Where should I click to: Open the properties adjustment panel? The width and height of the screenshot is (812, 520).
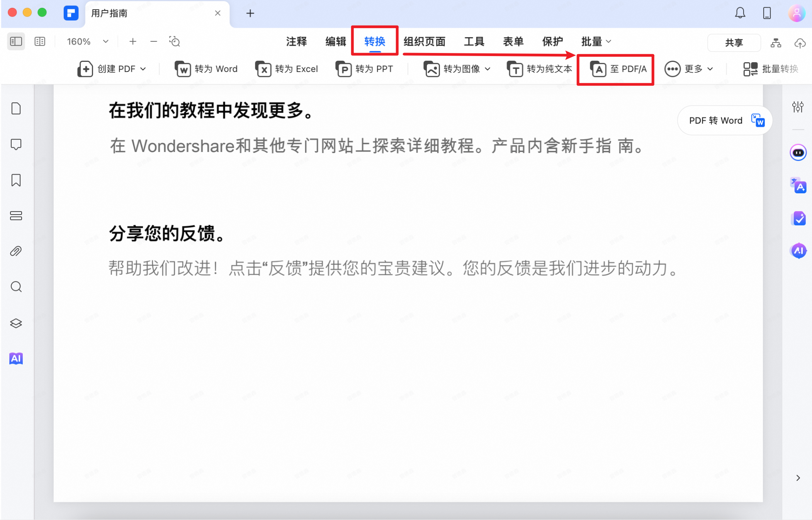click(798, 107)
